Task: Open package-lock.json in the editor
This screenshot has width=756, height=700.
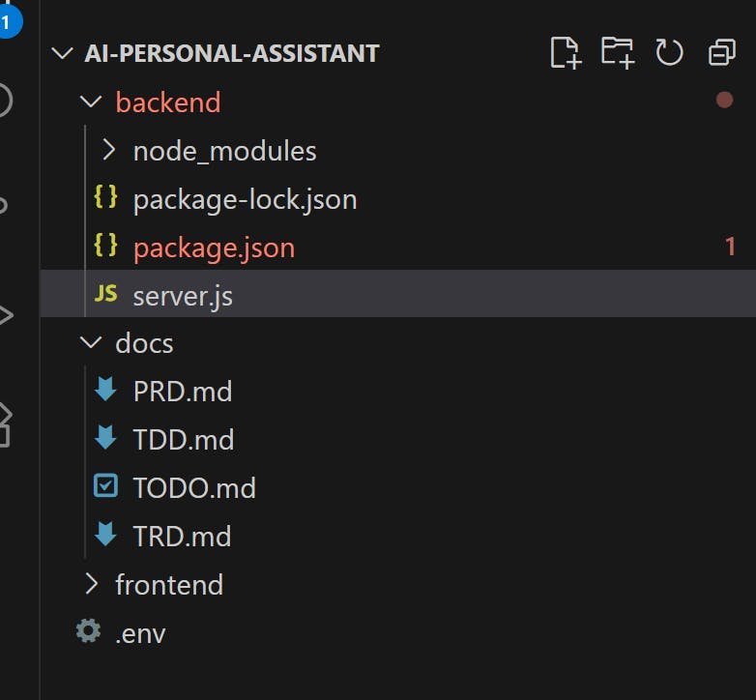Action: (x=245, y=199)
